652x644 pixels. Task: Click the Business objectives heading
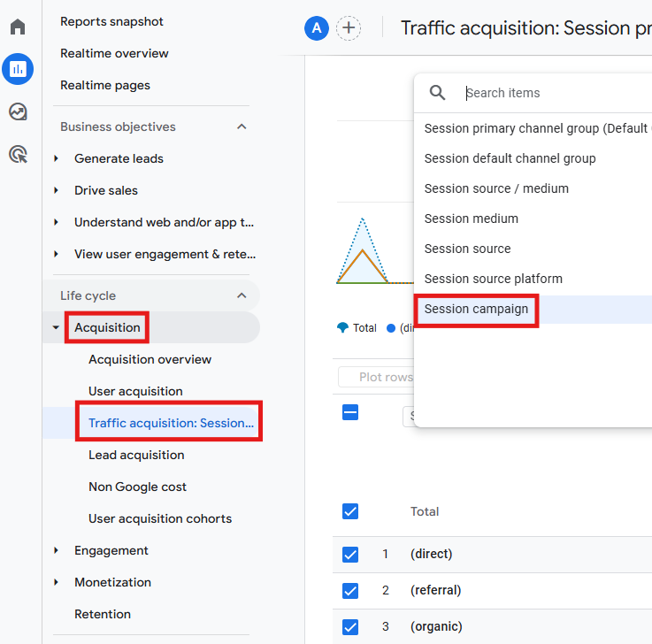[x=118, y=126]
